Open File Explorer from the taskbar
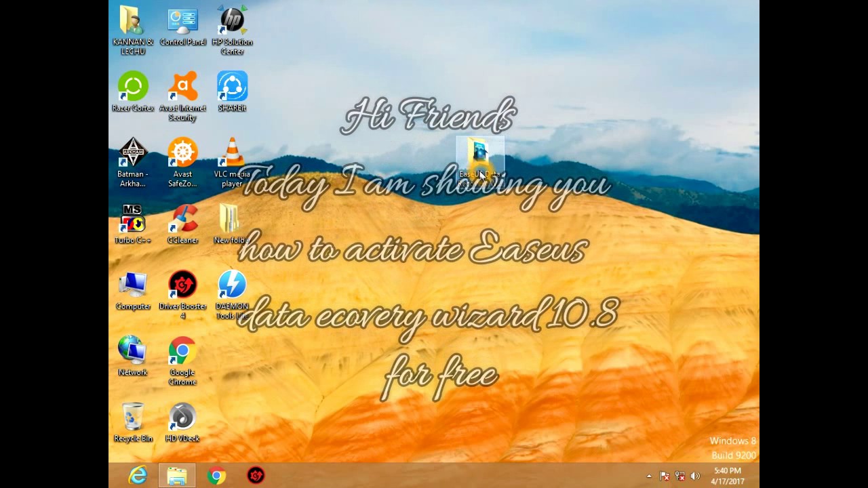This screenshot has width=868, height=488. 177,476
